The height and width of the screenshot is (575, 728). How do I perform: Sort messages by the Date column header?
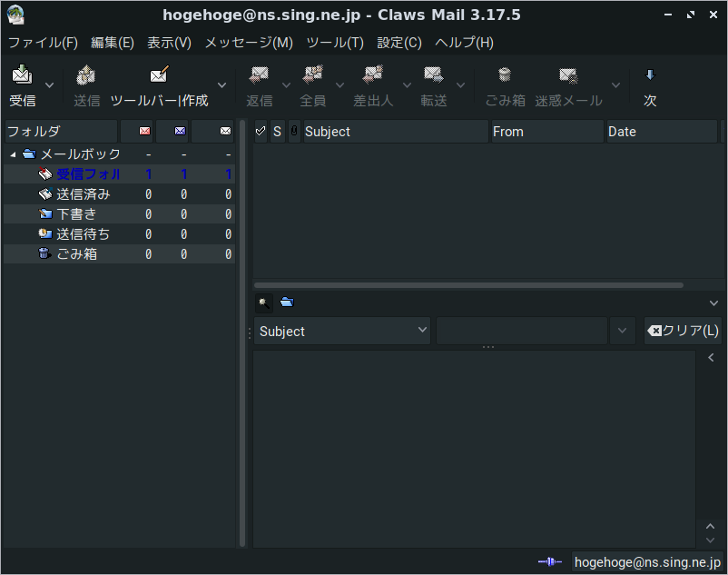[x=662, y=132]
